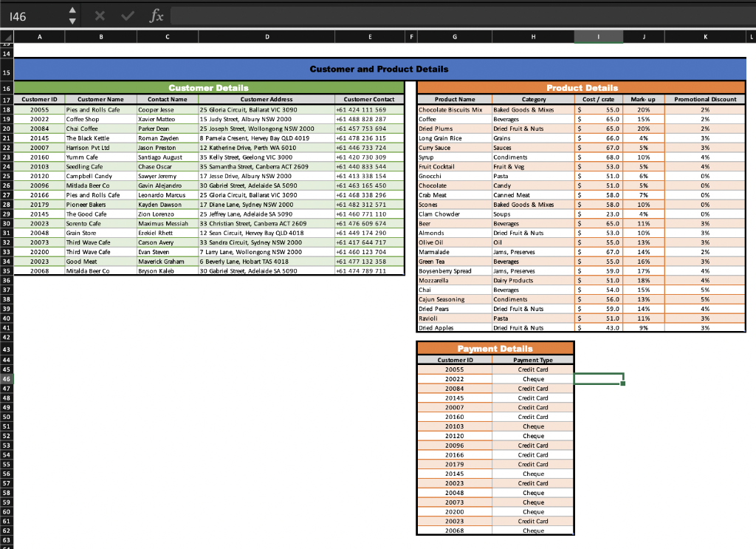This screenshot has height=549, width=756.
Task: Click inside the formula bar input area
Action: 295,13
